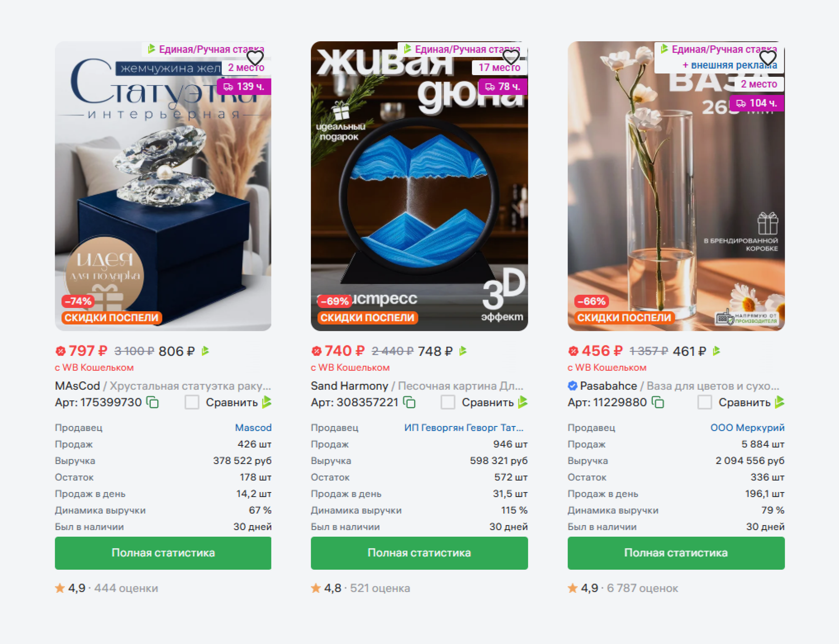The height and width of the screenshot is (644, 839).
Task: Click green icon next to Sand Harmony Сравнить
Action: point(523,402)
